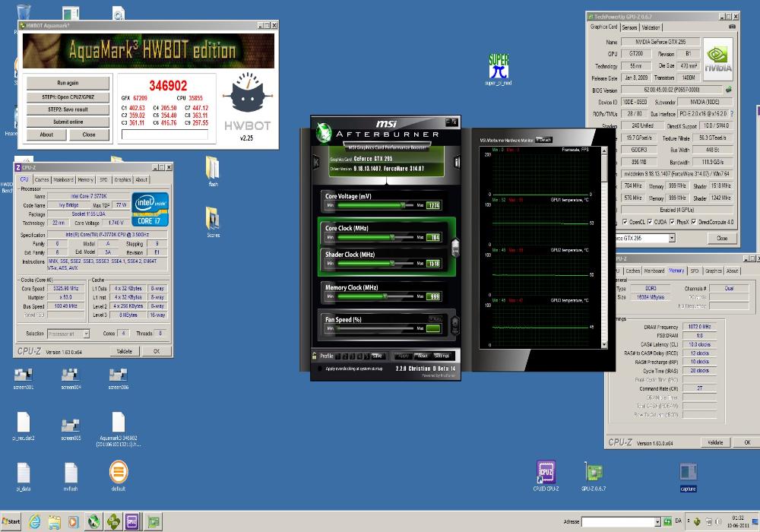760x532 pixels.
Task: Open the Caches tab in left CPU-Z
Action: (x=42, y=180)
